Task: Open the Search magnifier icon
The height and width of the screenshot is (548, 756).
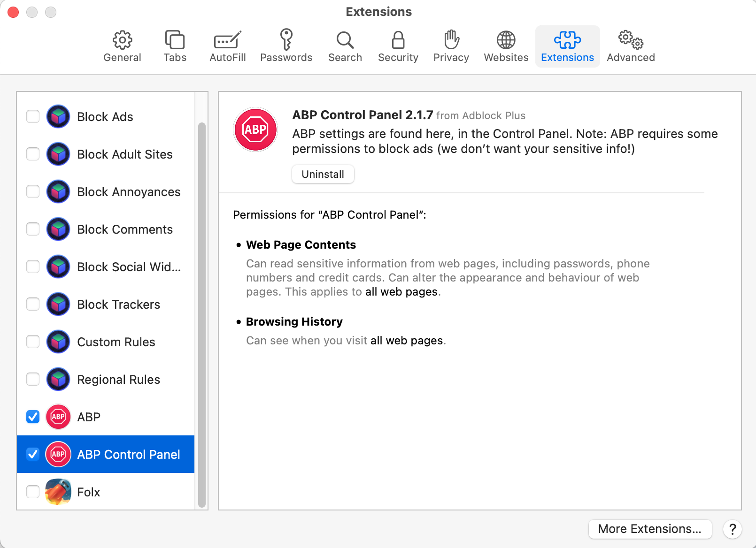Action: coord(345,40)
